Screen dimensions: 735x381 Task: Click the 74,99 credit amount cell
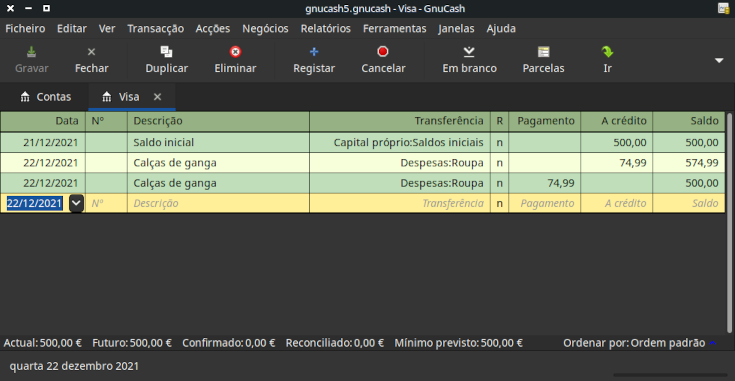[616, 163]
